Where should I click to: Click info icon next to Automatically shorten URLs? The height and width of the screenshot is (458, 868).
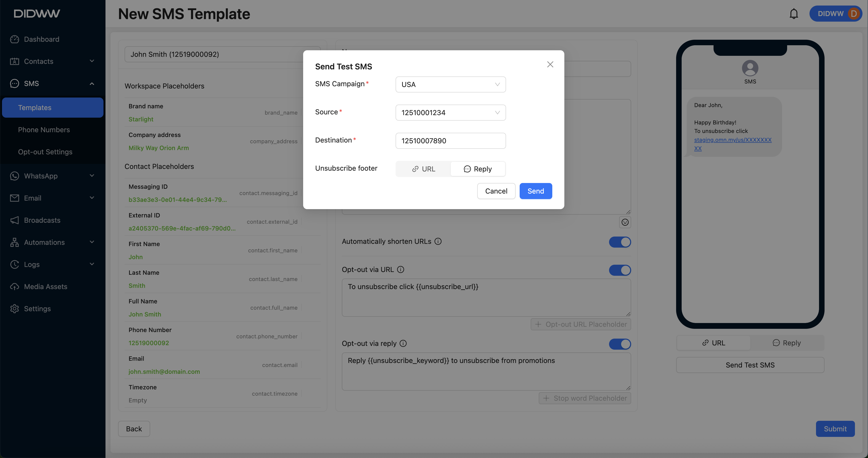[438, 242]
